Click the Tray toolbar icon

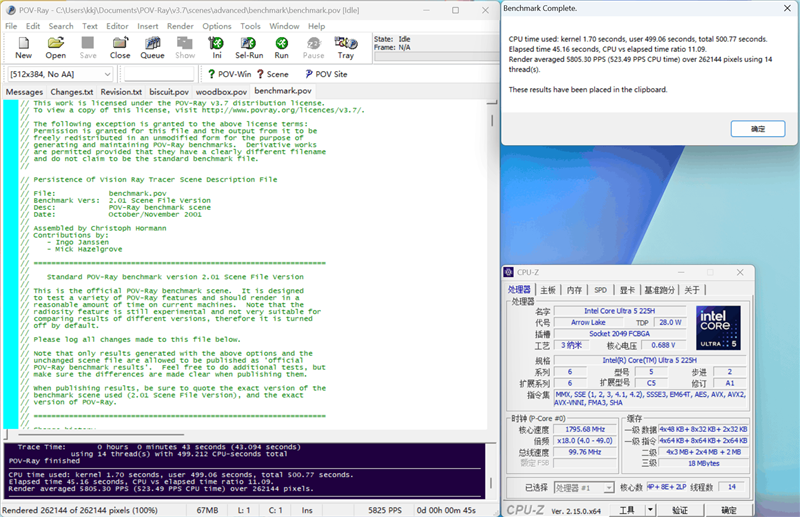coord(346,47)
